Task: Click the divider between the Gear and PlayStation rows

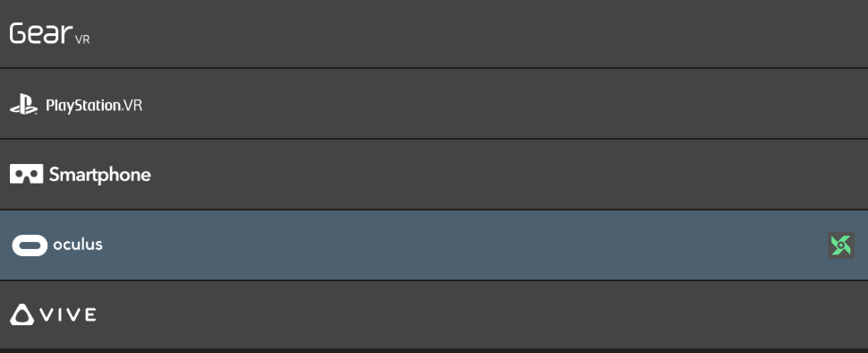Action: pyautogui.click(x=434, y=68)
